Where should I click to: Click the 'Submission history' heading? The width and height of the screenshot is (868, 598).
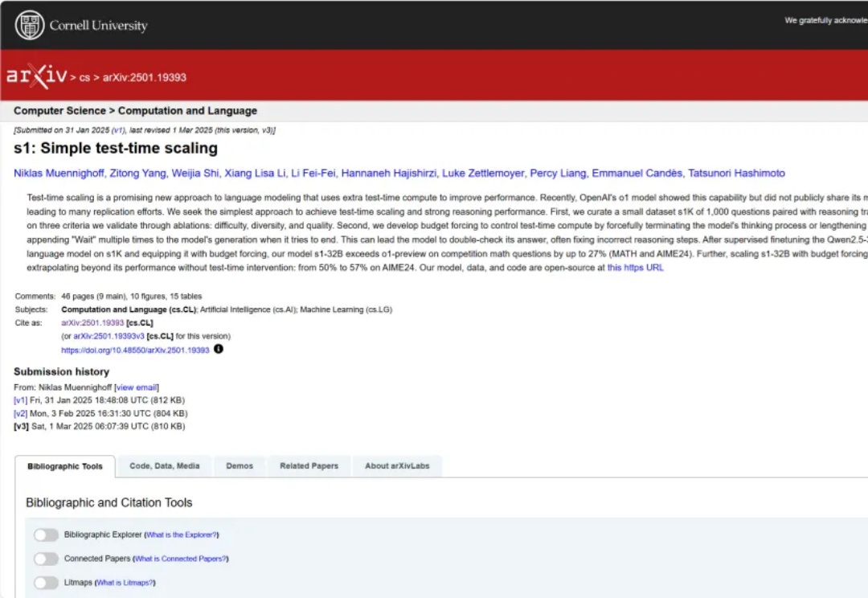61,371
